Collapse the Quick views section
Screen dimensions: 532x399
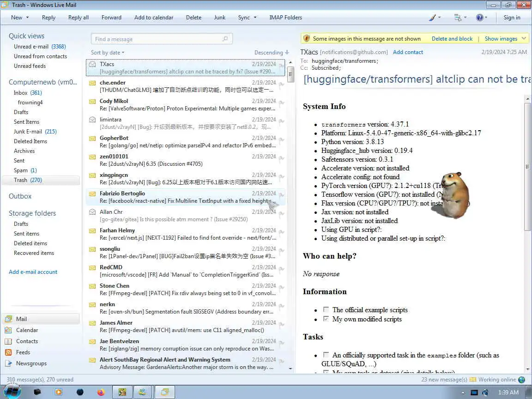coord(26,36)
